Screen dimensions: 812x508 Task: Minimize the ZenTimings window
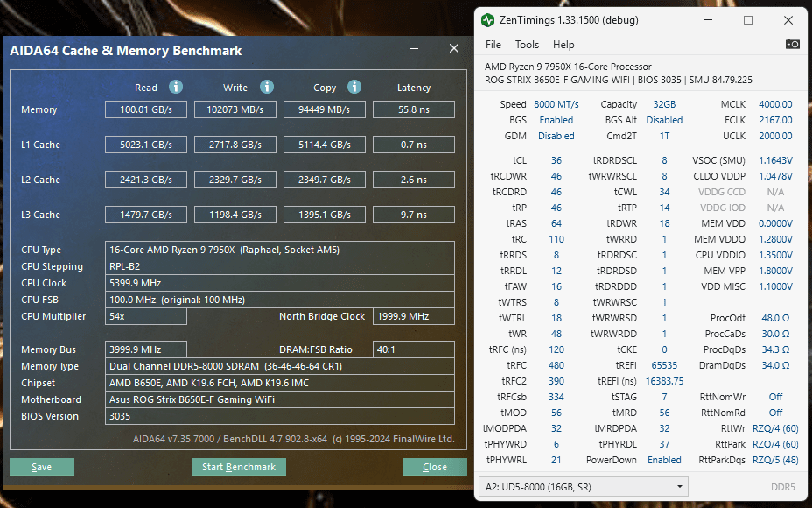click(x=708, y=20)
